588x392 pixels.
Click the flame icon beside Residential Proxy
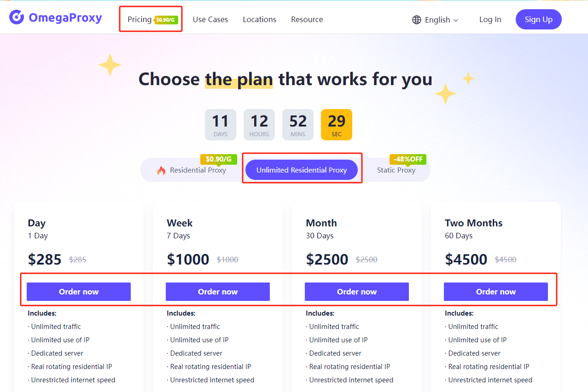click(x=161, y=171)
